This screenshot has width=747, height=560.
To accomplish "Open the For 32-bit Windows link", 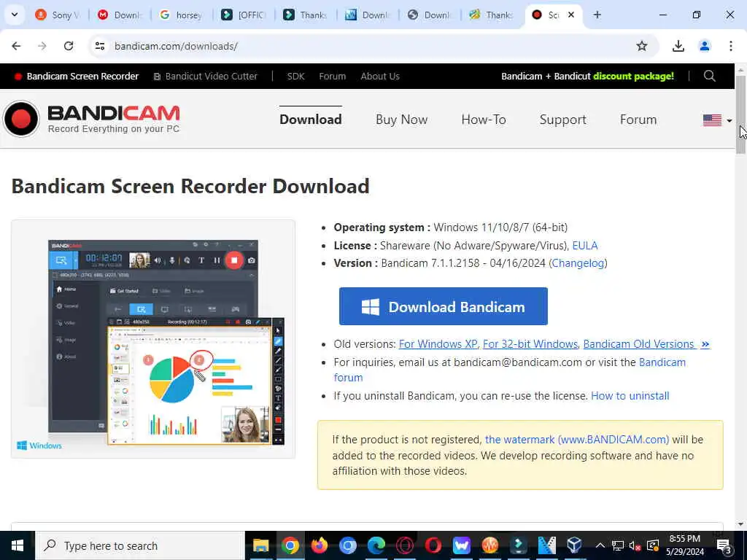I will point(530,344).
